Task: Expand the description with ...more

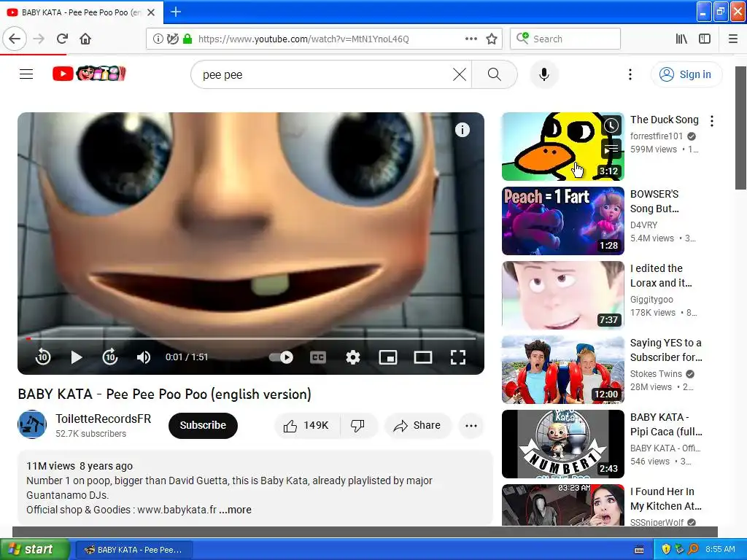Action: tap(236, 510)
